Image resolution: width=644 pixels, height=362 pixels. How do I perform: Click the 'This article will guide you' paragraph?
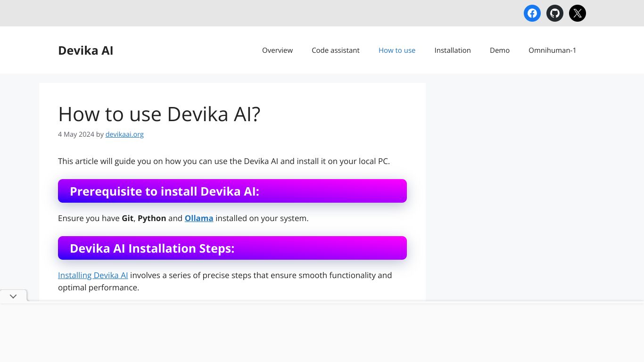224,161
